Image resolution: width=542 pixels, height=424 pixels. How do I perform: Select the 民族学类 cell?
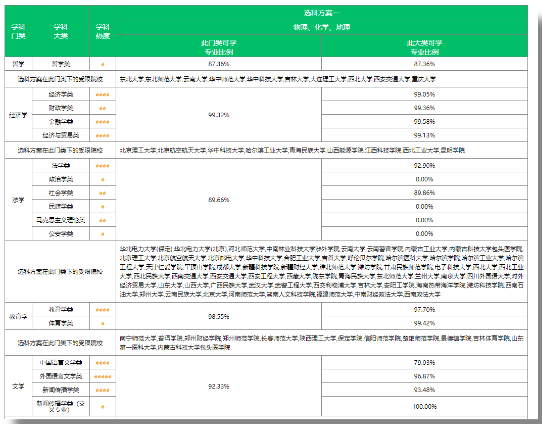pos(60,206)
